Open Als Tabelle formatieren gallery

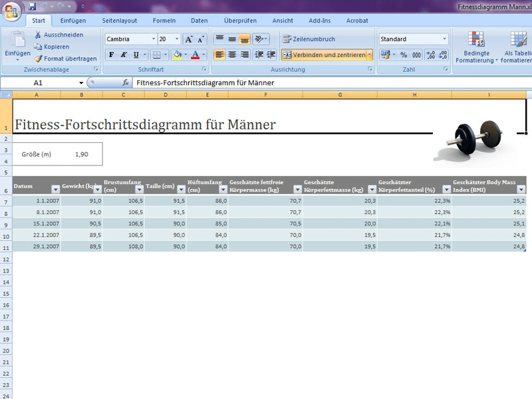point(517,47)
